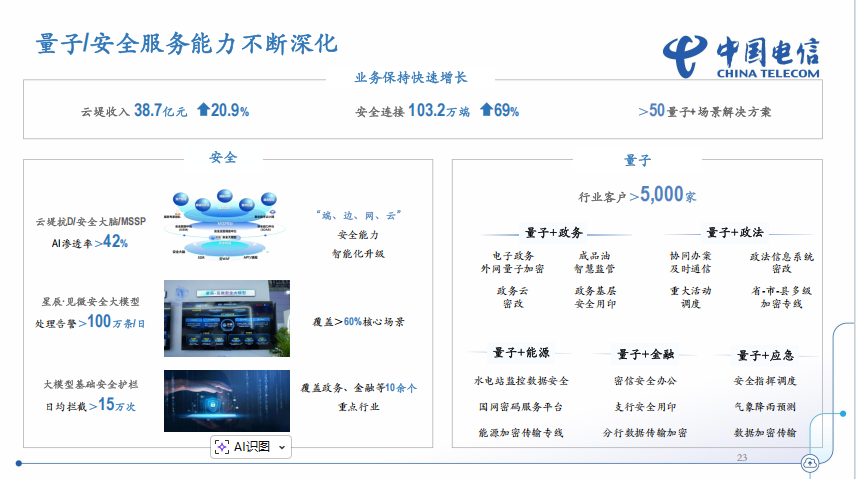Image resolution: width=856 pixels, height=479 pixels.
Task: Click the page number 23
Action: [741, 457]
